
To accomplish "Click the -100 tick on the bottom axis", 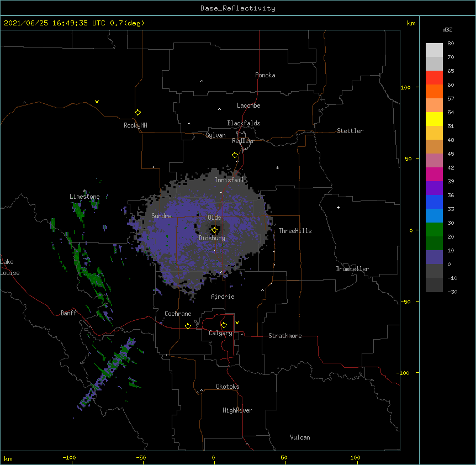I will [69, 457].
